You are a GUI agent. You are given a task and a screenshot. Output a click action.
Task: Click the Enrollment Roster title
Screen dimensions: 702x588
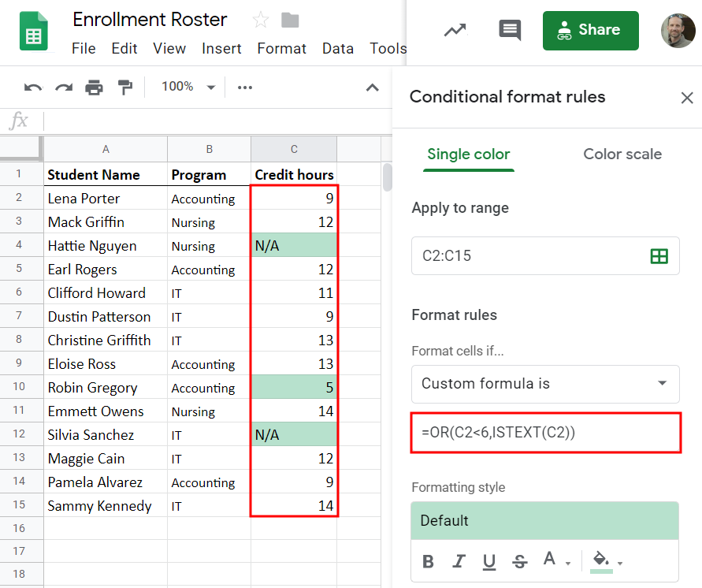click(150, 20)
